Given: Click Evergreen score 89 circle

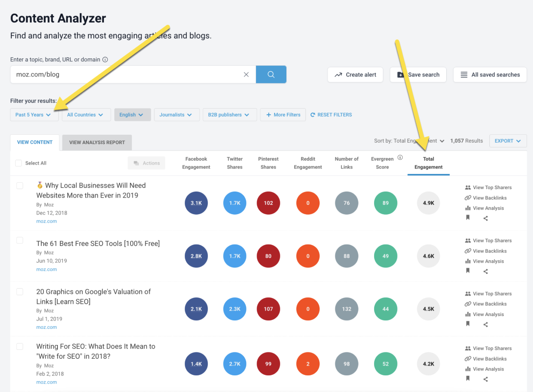Looking at the screenshot, I should 385,203.
